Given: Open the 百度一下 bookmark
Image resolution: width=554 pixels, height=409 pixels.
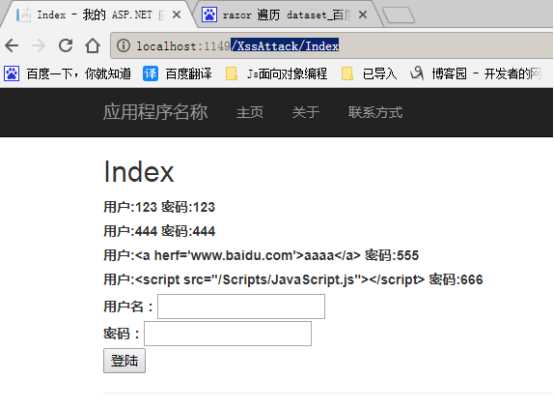Looking at the screenshot, I should [x=67, y=74].
